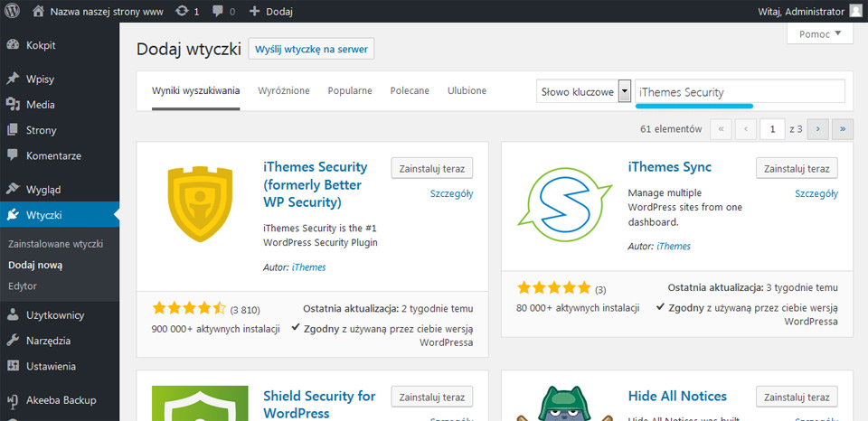The height and width of the screenshot is (421, 868).
Task: Go to next results page
Action: 817,129
